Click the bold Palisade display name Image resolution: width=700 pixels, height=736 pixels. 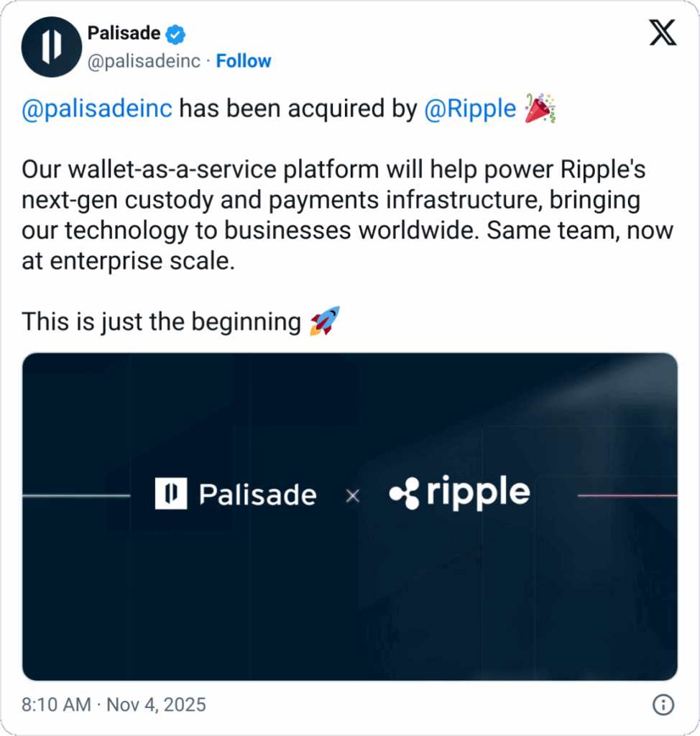click(124, 32)
